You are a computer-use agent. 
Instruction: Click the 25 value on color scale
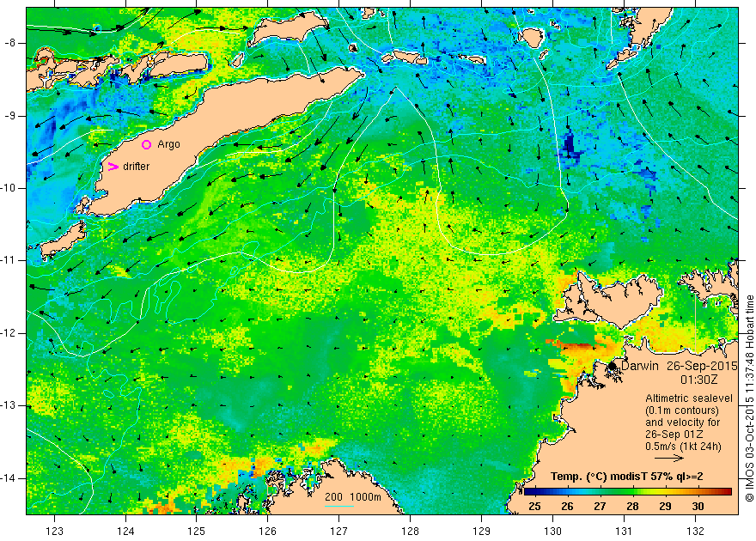point(534,507)
